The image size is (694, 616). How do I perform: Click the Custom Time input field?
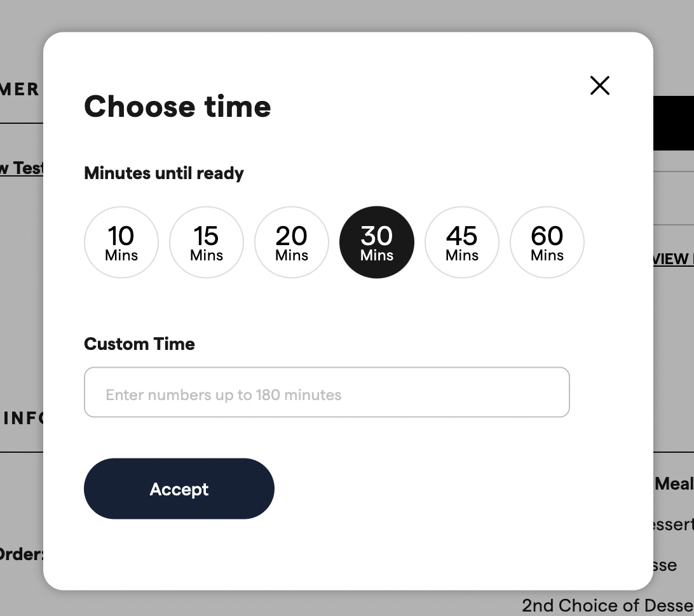tap(326, 392)
